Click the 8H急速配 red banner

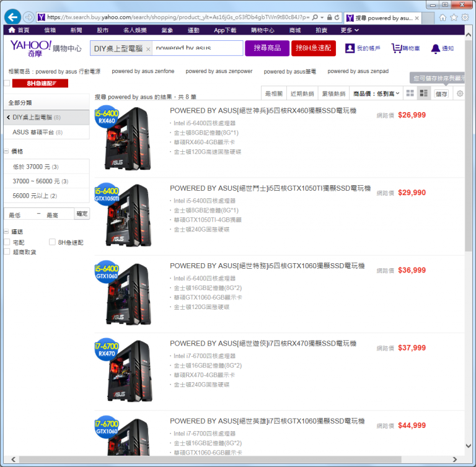[40, 83]
